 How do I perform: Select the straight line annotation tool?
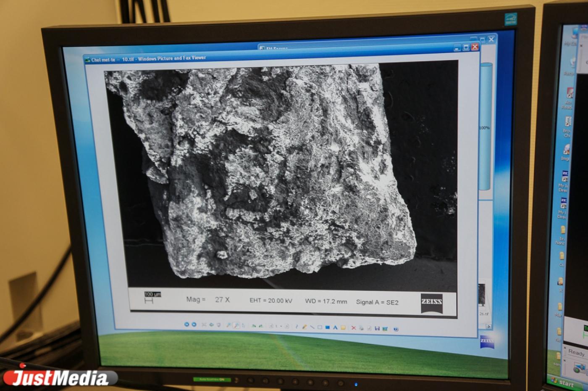coord(312,327)
